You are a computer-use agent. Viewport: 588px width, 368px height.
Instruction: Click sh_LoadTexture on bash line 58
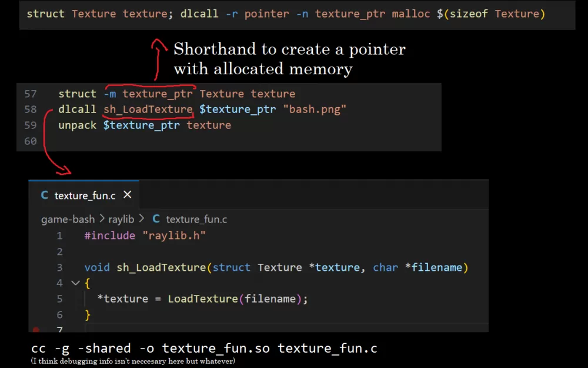coord(148,110)
